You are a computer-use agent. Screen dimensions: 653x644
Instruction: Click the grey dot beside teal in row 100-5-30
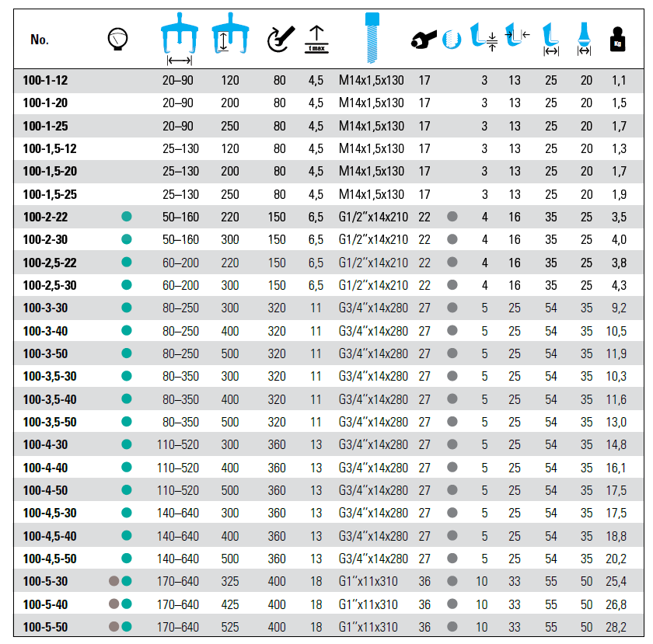pyautogui.click(x=113, y=581)
